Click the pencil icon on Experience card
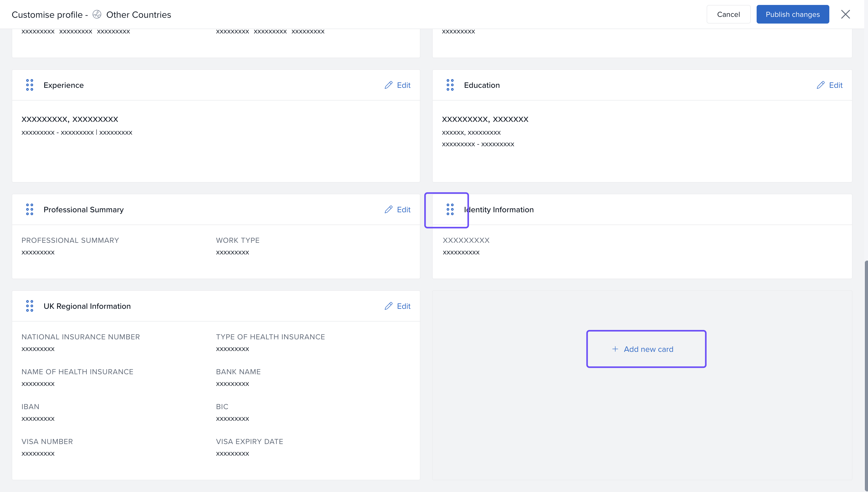The image size is (868, 492). (388, 85)
